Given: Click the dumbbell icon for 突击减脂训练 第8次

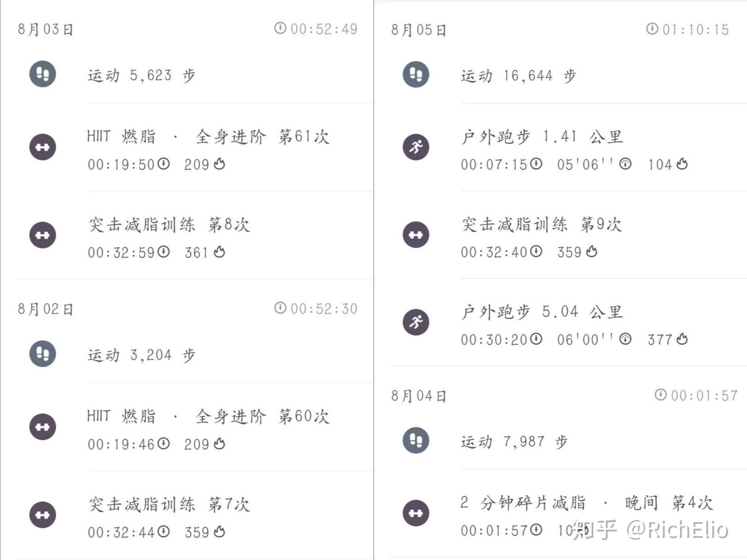Looking at the screenshot, I should (x=42, y=235).
